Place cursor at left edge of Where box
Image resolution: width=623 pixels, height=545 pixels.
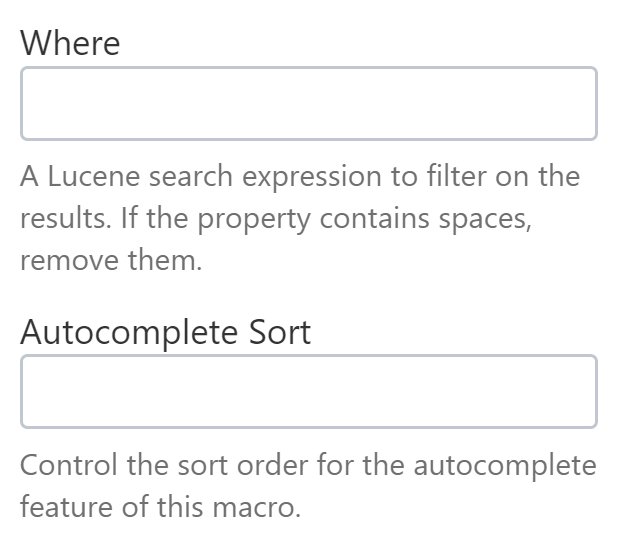pos(30,103)
